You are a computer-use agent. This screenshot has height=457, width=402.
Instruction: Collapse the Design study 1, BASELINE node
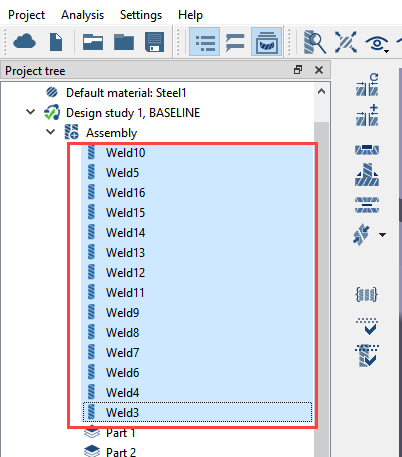[31, 112]
